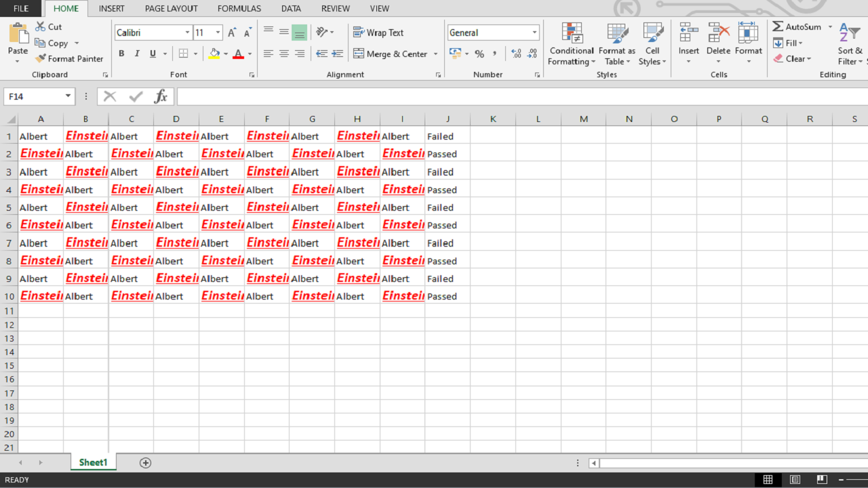Toggle Wrap Text for the cell

[x=378, y=33]
